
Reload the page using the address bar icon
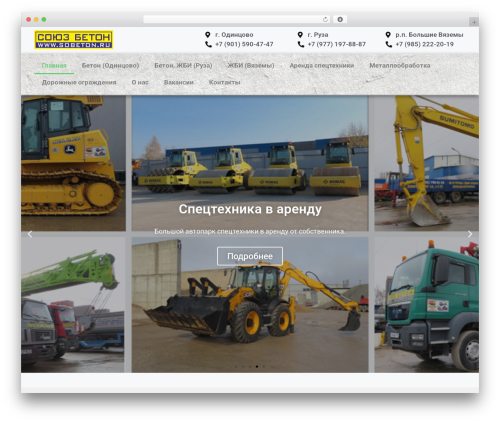(x=325, y=20)
